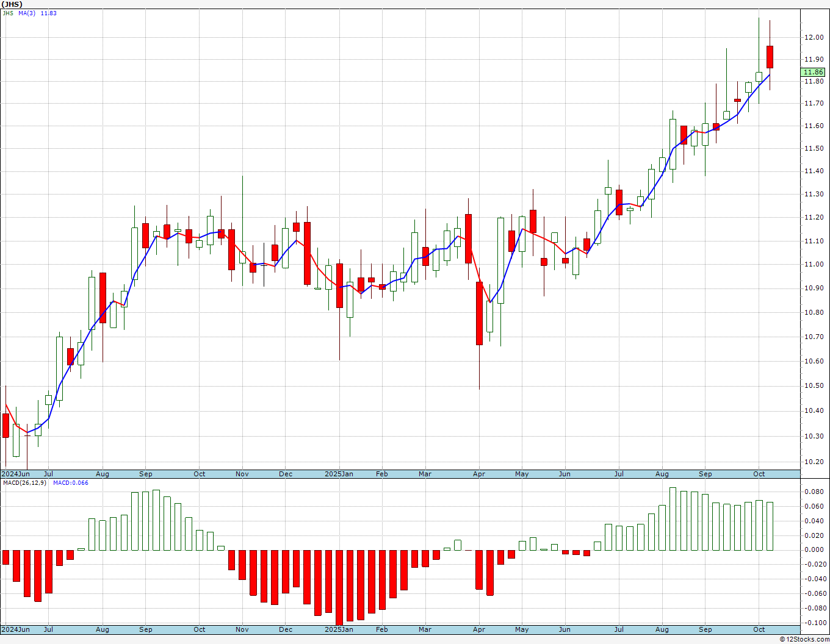The height and width of the screenshot is (644, 830).
Task: Select the positive 0.060 MACD axis label
Action: point(814,506)
